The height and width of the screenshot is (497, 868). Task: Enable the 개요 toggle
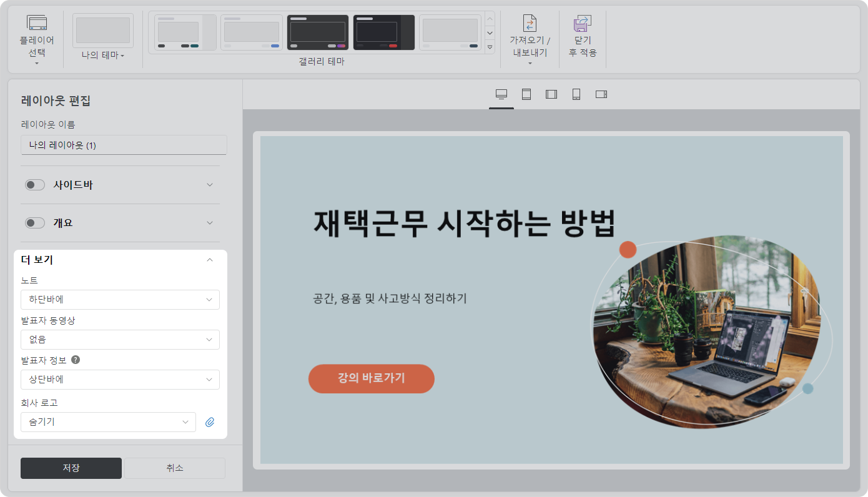tap(35, 223)
